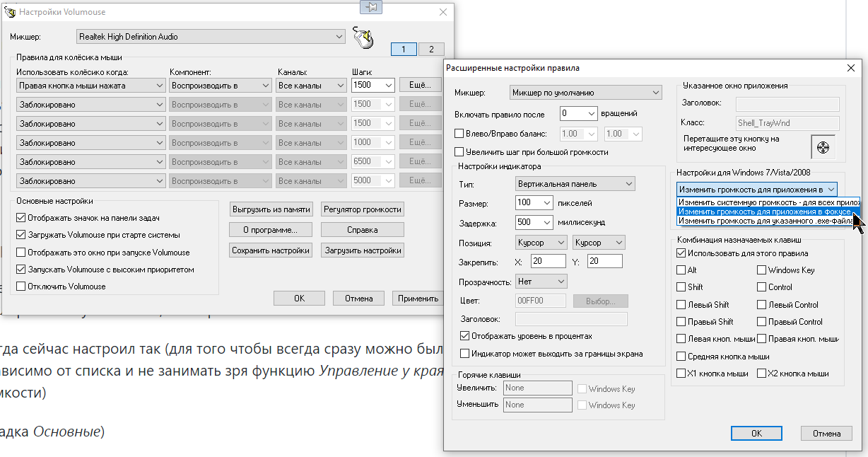868x457 pixels.
Task: Click OK in advanced rule settings dialog
Action: tap(756, 433)
